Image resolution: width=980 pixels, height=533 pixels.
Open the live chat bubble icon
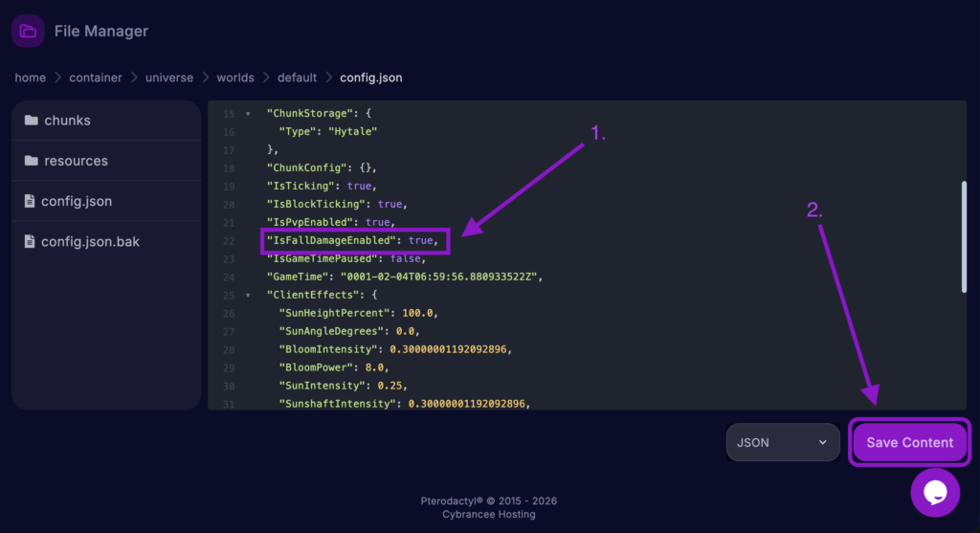(x=935, y=492)
